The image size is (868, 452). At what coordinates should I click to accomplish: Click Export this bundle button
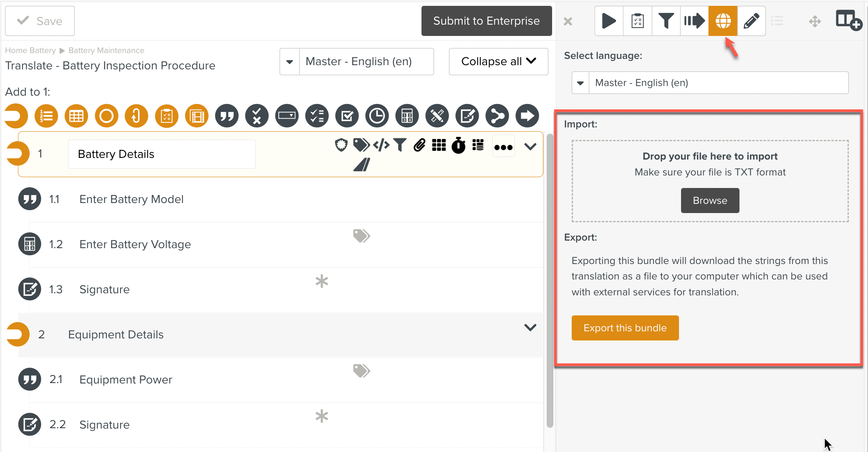pos(625,328)
